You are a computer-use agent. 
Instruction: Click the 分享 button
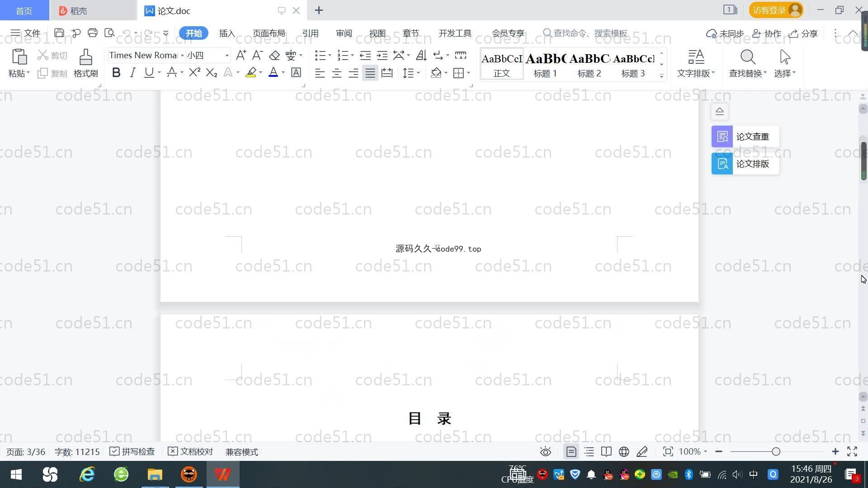click(804, 33)
